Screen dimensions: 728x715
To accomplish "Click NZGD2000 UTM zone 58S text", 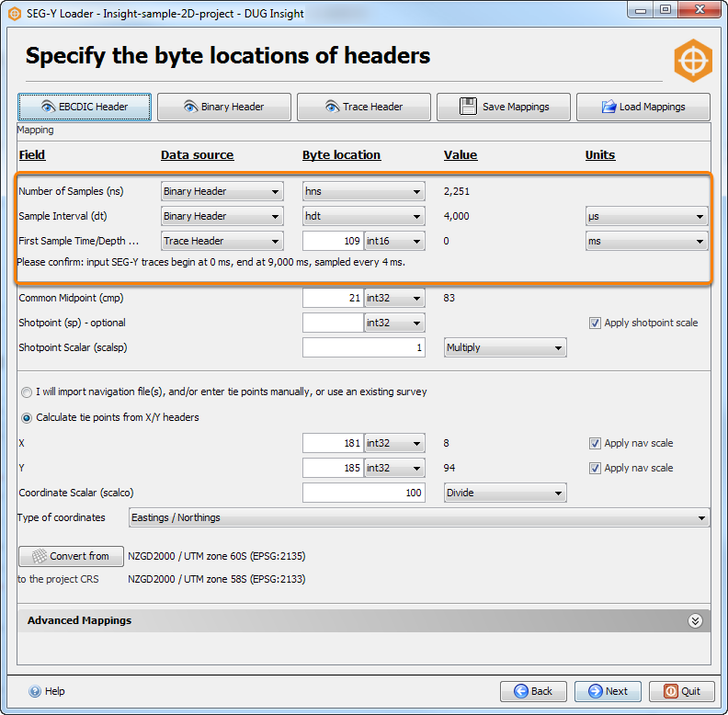I will coord(217,579).
